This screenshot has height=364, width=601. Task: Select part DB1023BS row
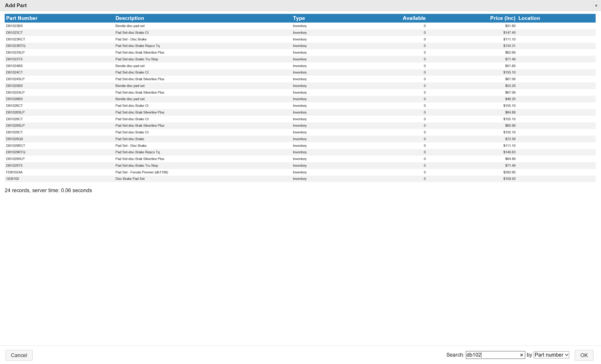click(300, 26)
